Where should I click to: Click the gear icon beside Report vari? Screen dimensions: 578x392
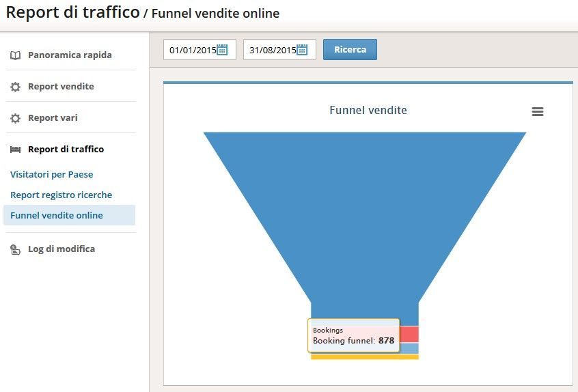15,118
